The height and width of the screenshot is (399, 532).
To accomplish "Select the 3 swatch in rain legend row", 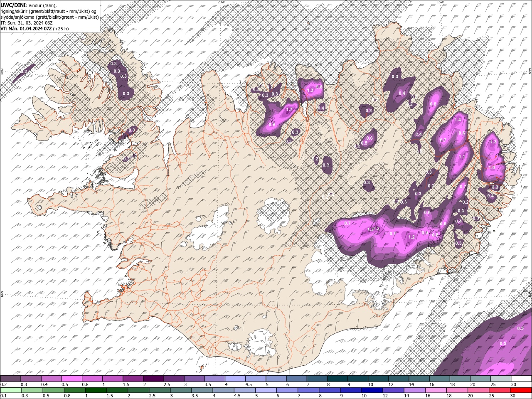I will [x=181, y=390].
